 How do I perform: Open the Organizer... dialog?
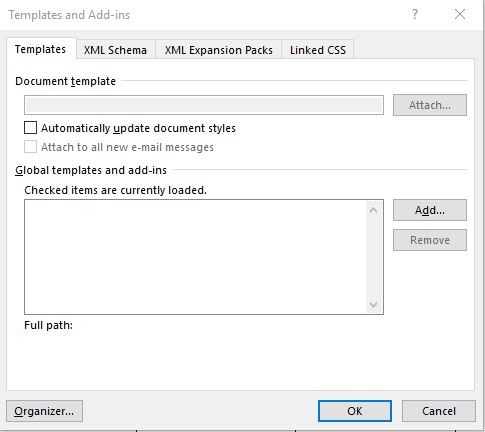click(x=44, y=411)
